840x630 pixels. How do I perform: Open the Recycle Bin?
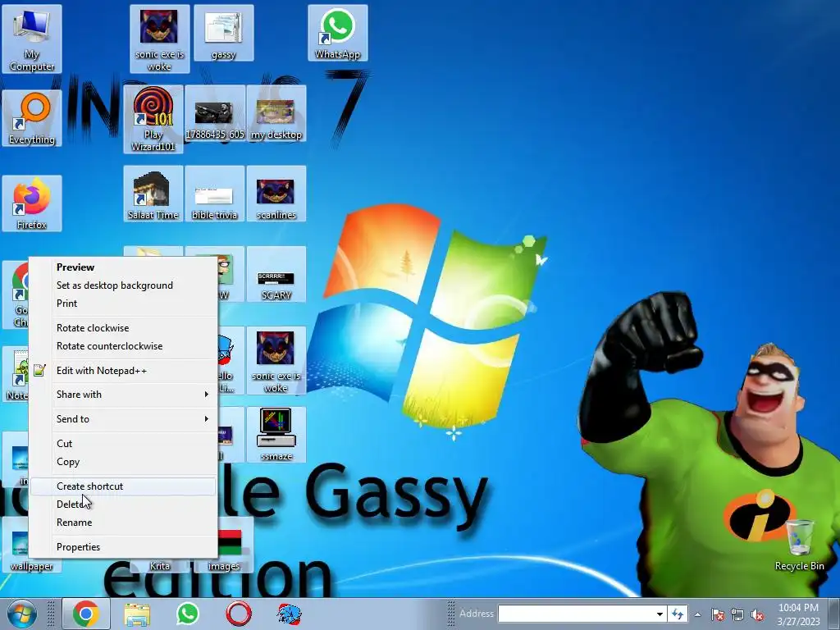pyautogui.click(x=799, y=545)
